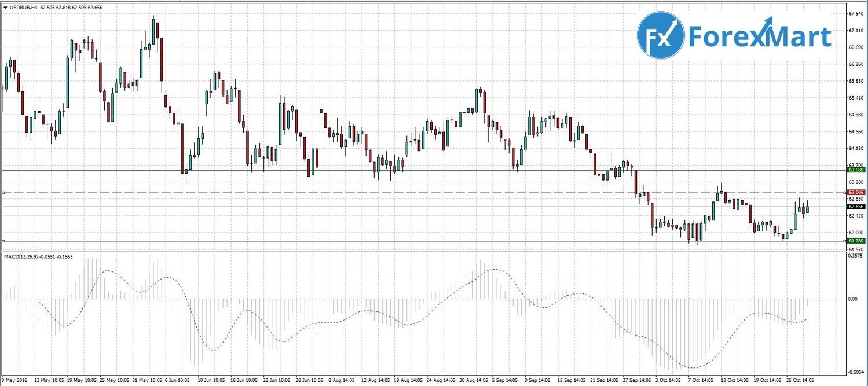Click the 0.00 level on MACD scale
The image size is (868, 386).
[852, 299]
